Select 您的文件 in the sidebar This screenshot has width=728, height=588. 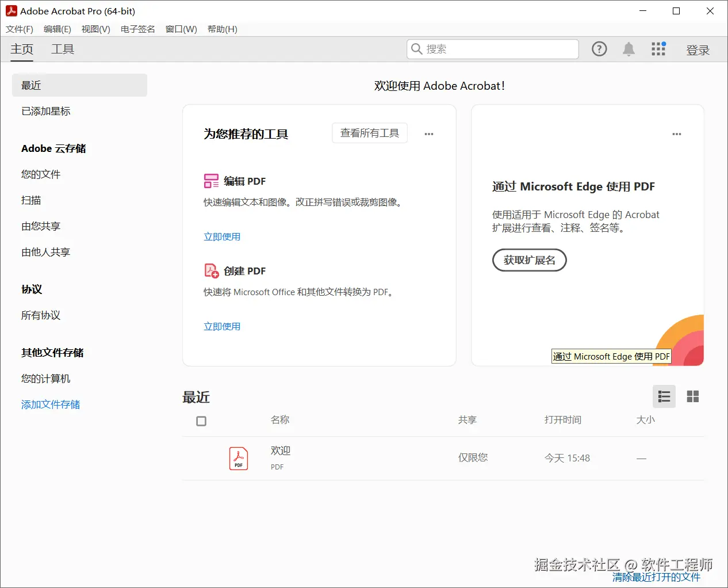click(x=41, y=174)
